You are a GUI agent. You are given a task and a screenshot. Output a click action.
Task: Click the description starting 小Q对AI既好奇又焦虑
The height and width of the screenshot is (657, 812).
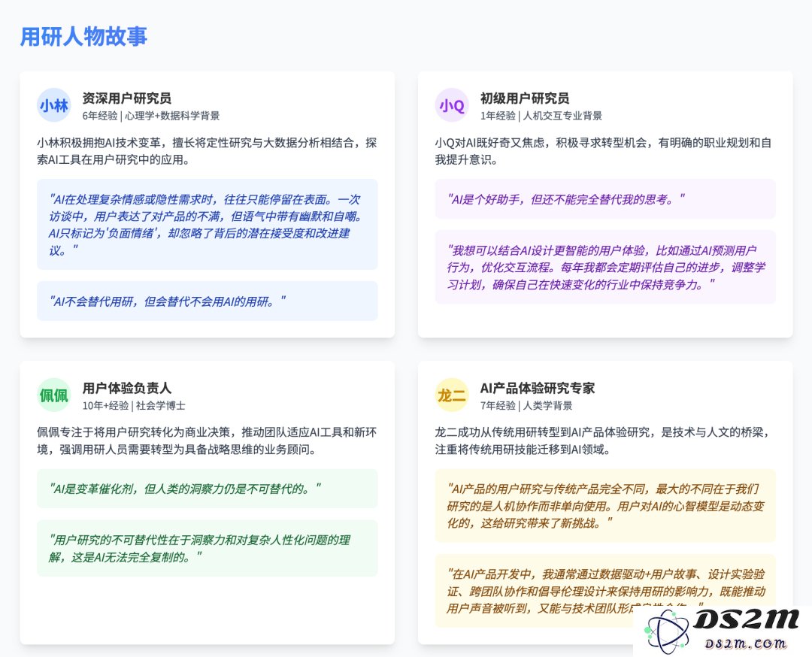coord(603,151)
